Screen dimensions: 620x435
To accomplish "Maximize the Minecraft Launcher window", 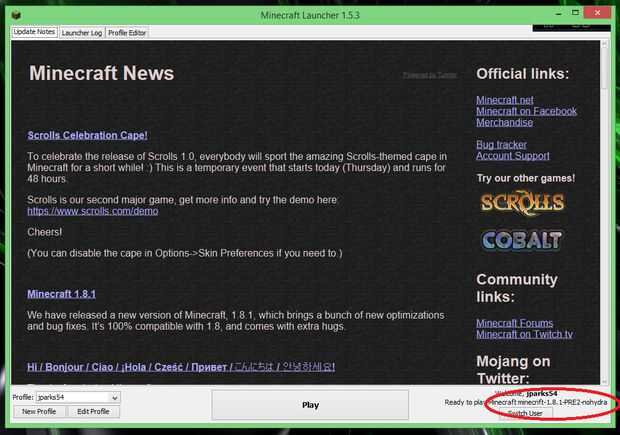I will pyautogui.click(x=575, y=13).
